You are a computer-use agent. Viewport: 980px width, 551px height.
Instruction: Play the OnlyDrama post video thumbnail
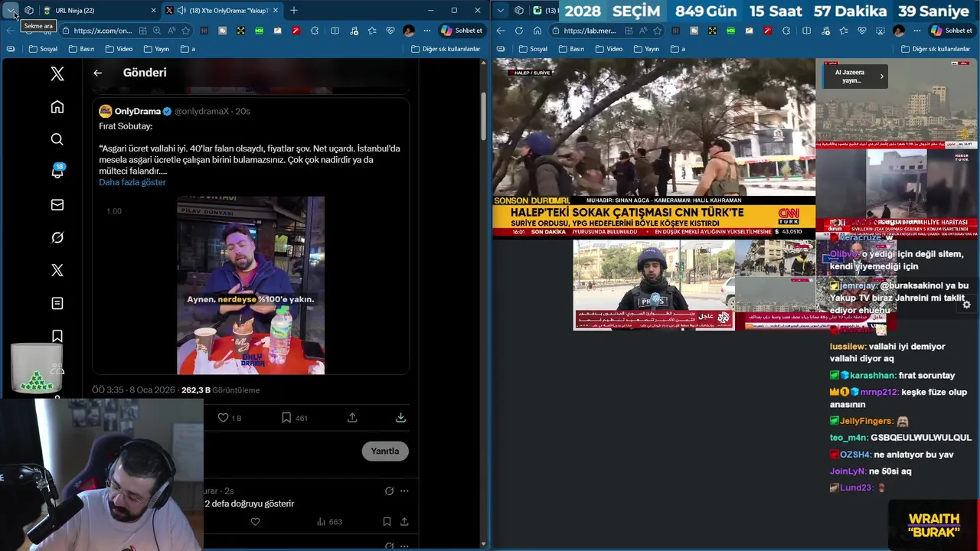(250, 285)
